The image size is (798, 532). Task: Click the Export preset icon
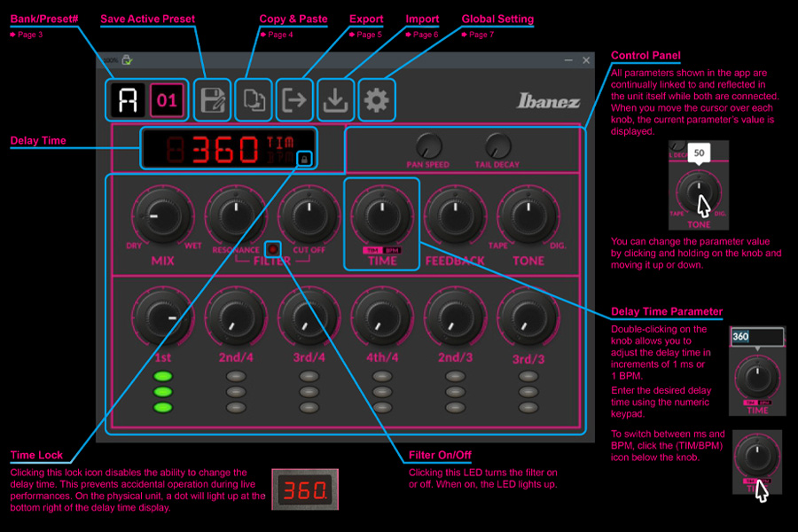pos(294,100)
